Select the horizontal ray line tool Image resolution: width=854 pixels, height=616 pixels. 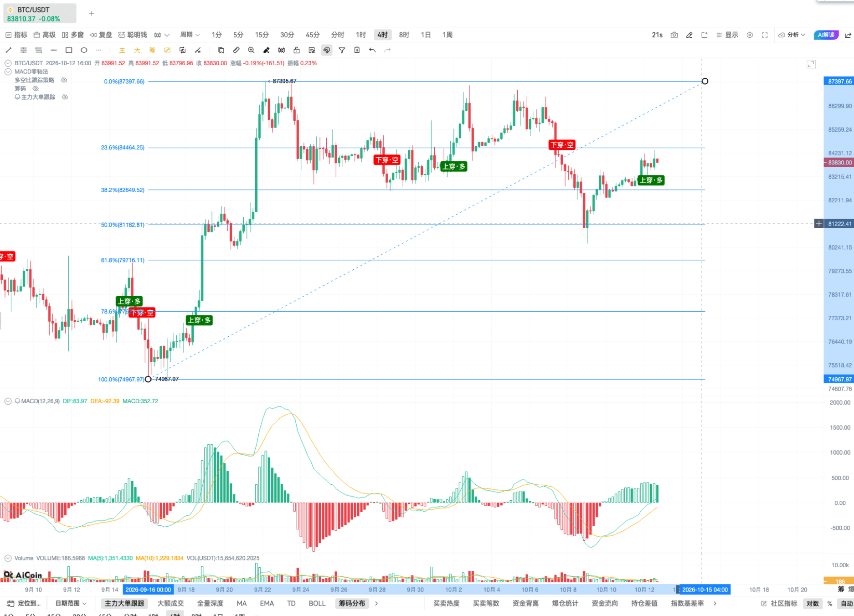[x=54, y=50]
